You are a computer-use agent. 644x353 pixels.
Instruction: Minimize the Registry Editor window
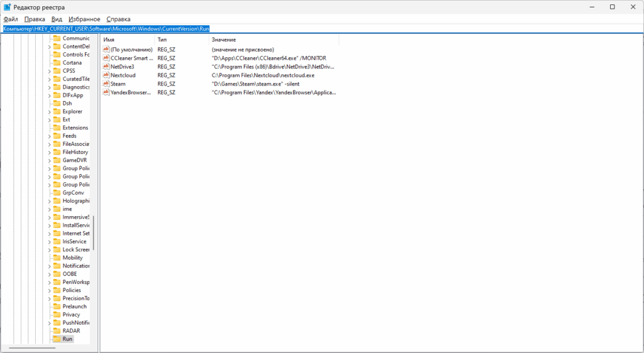pyautogui.click(x=591, y=7)
